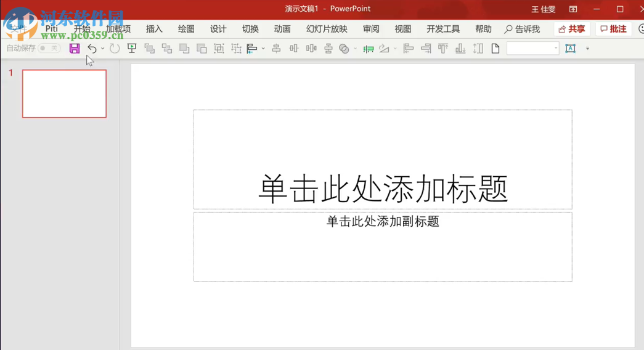The image size is (644, 350).
Task: Open the 审阅 (Review) tab
Action: (371, 29)
